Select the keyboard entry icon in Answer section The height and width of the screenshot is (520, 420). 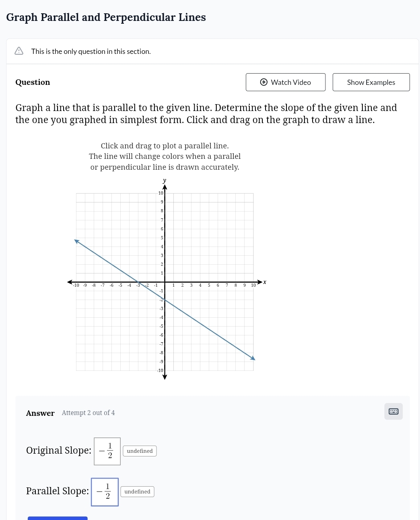click(x=393, y=411)
